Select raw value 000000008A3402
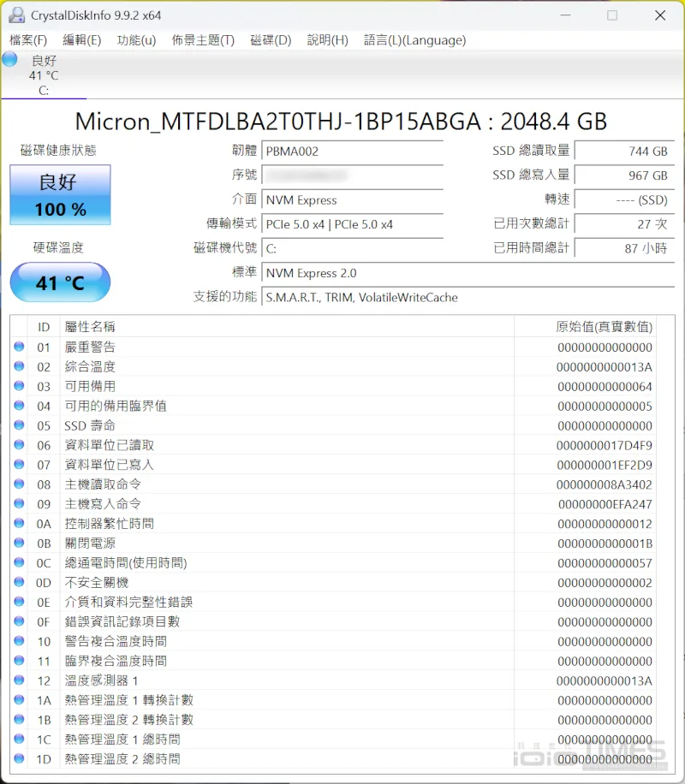The image size is (685, 784). 605,484
